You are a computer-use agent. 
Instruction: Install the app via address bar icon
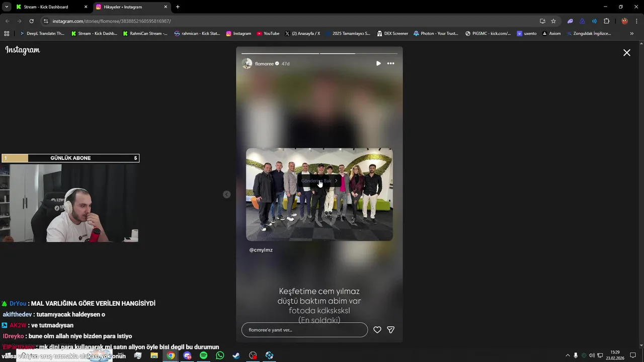pyautogui.click(x=542, y=21)
